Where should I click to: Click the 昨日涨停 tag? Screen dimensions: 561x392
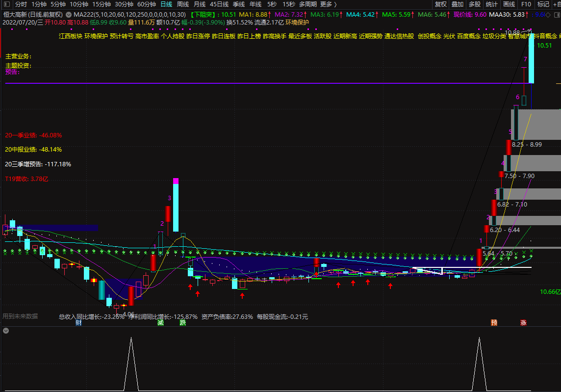[x=198, y=36]
